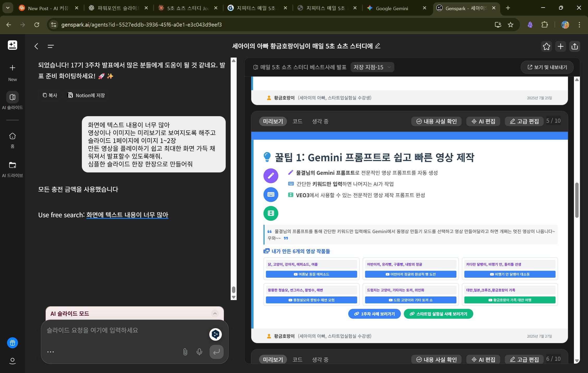Copy the response with 복사
588x373 pixels.
(x=50, y=95)
